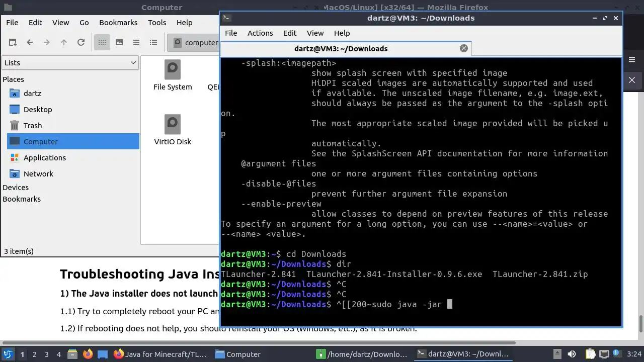
Task: Open Actions menu in the terminal
Action: (260, 33)
